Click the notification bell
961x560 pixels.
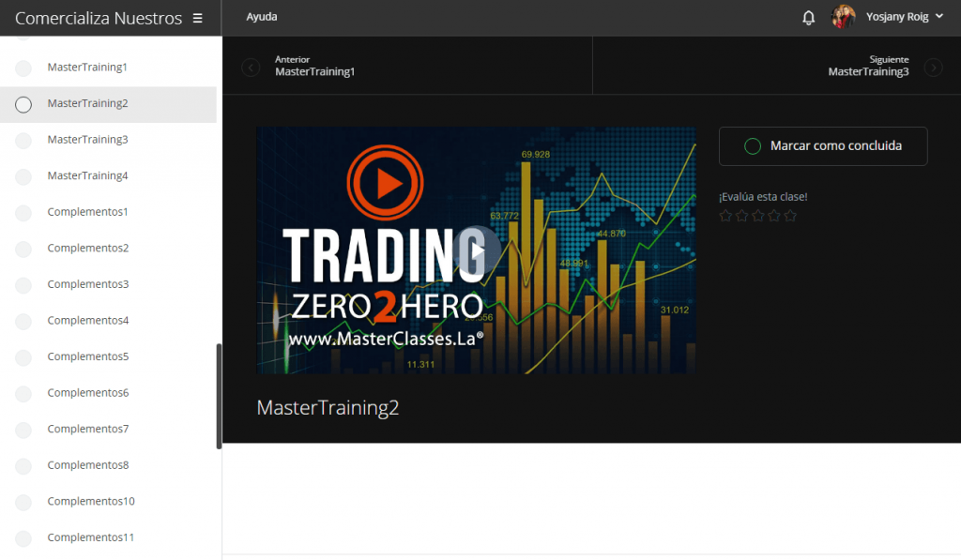pos(808,16)
